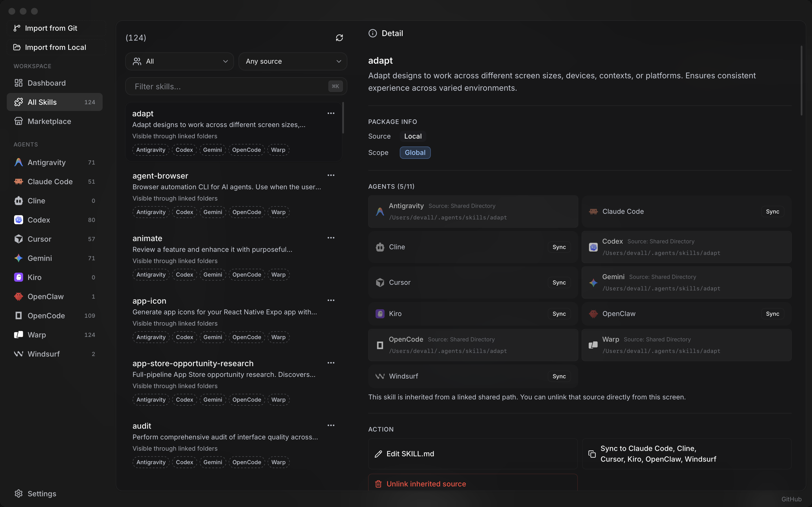Click Sync next to Cline
Image resolution: width=812 pixels, height=507 pixels.
tap(559, 247)
